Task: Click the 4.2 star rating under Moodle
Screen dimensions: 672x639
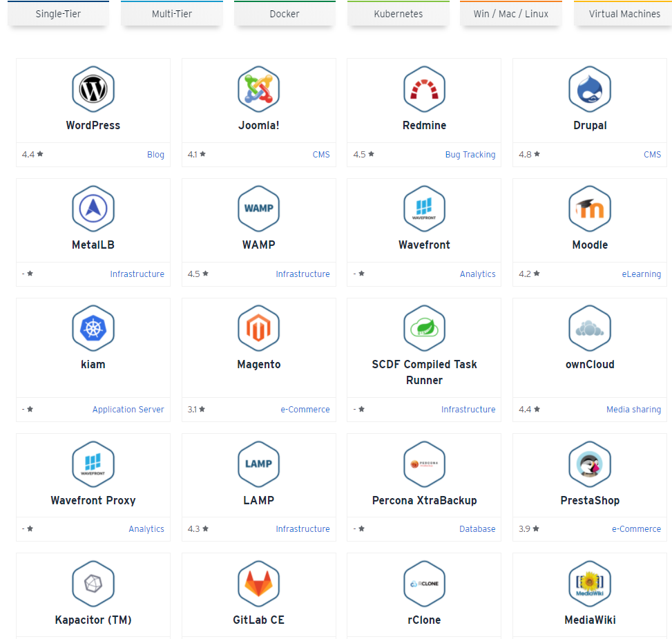Action: tap(529, 274)
